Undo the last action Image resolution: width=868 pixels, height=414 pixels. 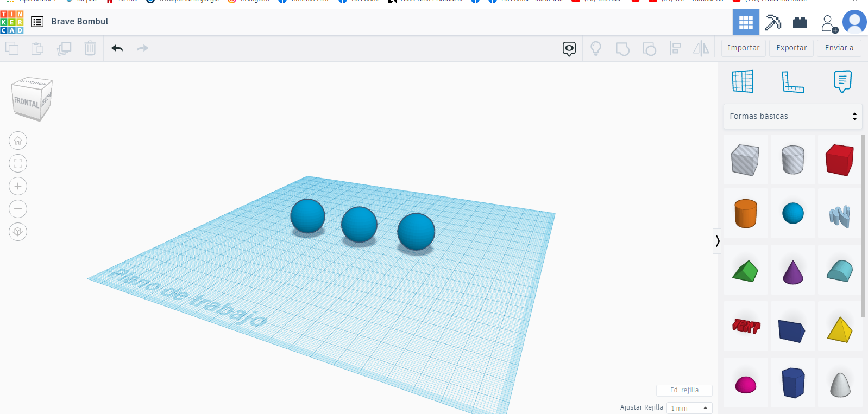click(x=117, y=48)
